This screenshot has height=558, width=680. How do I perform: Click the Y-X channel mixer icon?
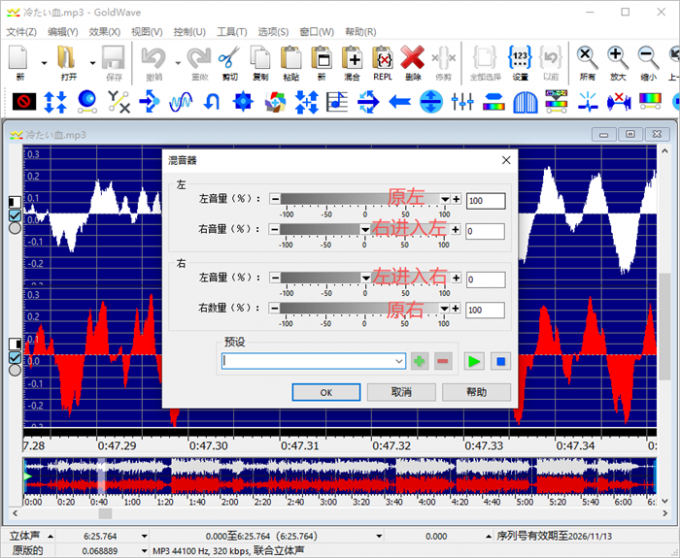[x=118, y=102]
